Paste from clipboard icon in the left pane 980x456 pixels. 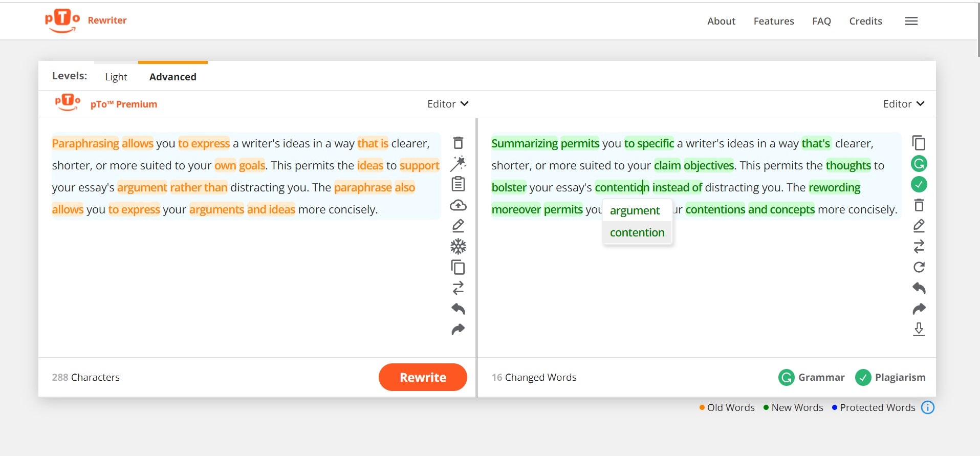[458, 184]
